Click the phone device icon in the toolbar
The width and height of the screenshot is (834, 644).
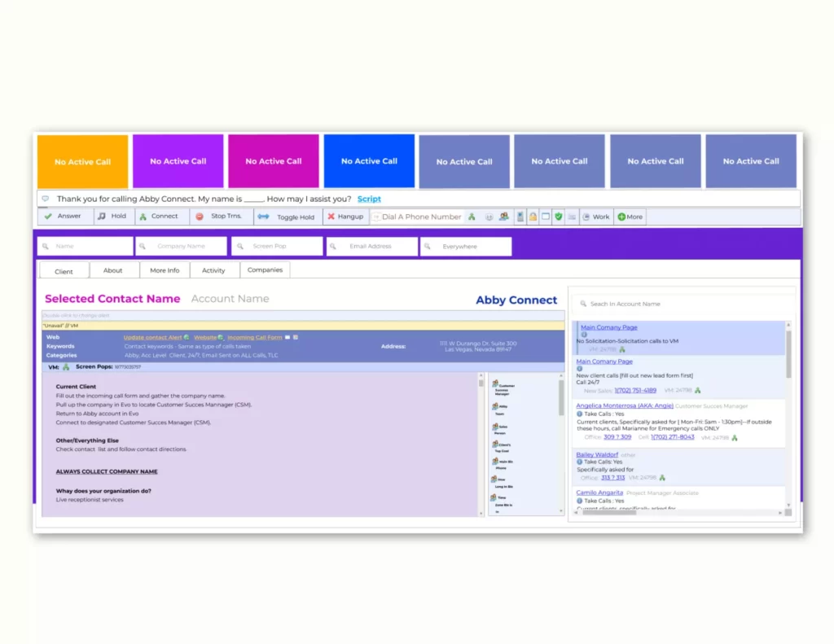pos(520,217)
